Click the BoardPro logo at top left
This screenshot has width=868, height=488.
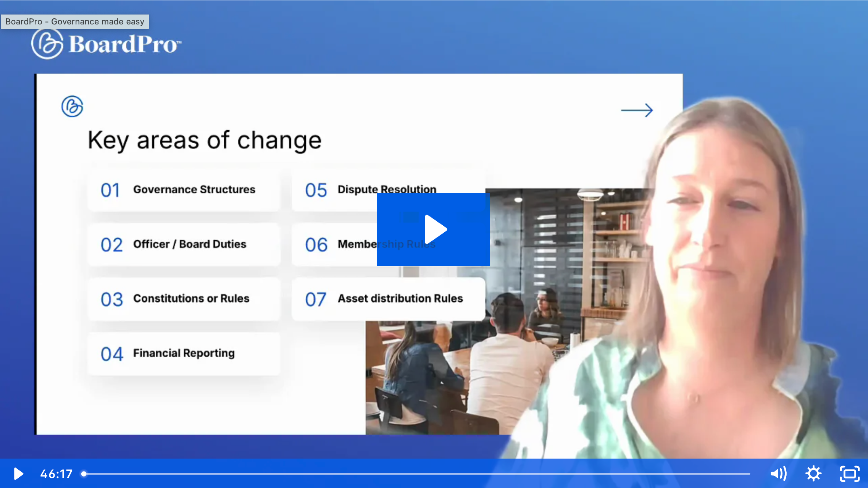(106, 44)
